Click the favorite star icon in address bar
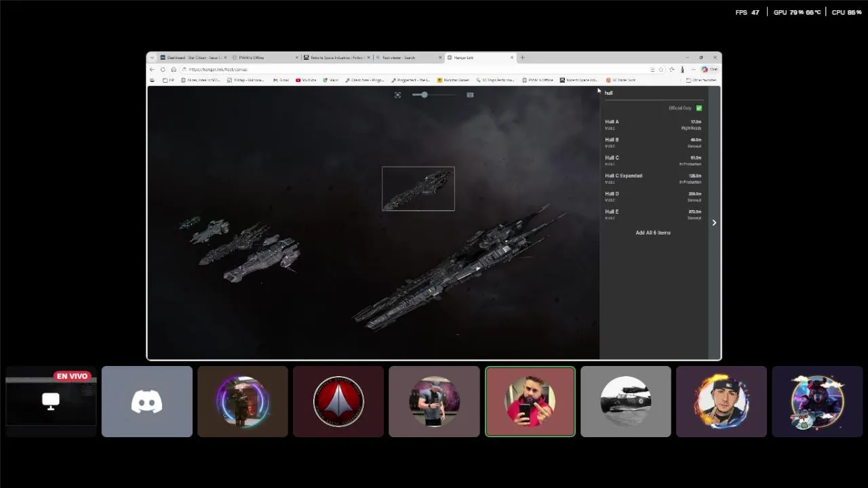Image resolution: width=868 pixels, height=488 pixels. 661,69
